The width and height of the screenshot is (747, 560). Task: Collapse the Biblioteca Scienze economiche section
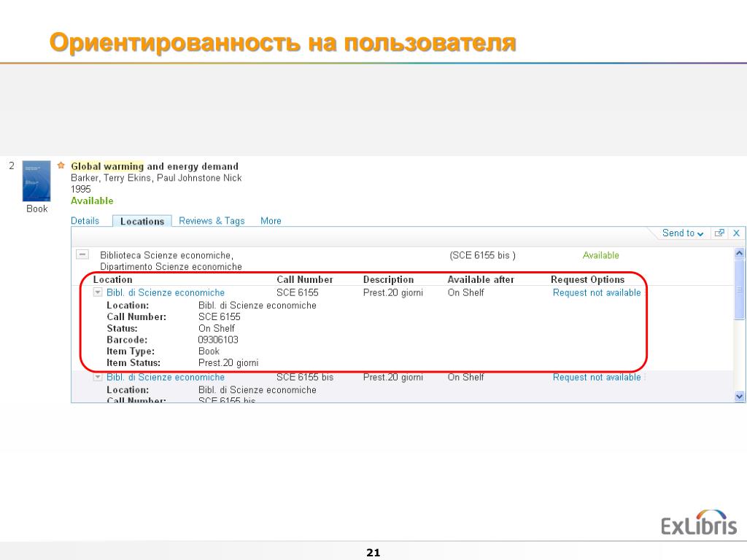click(x=82, y=254)
